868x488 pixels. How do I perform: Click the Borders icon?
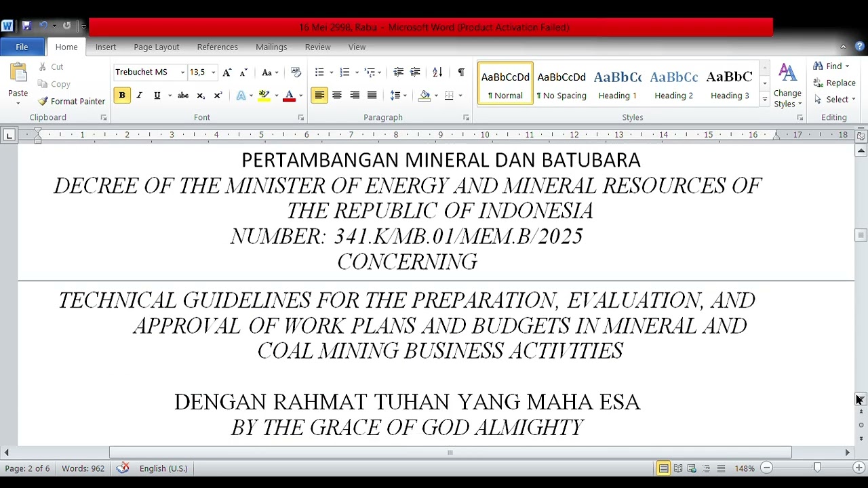(449, 96)
